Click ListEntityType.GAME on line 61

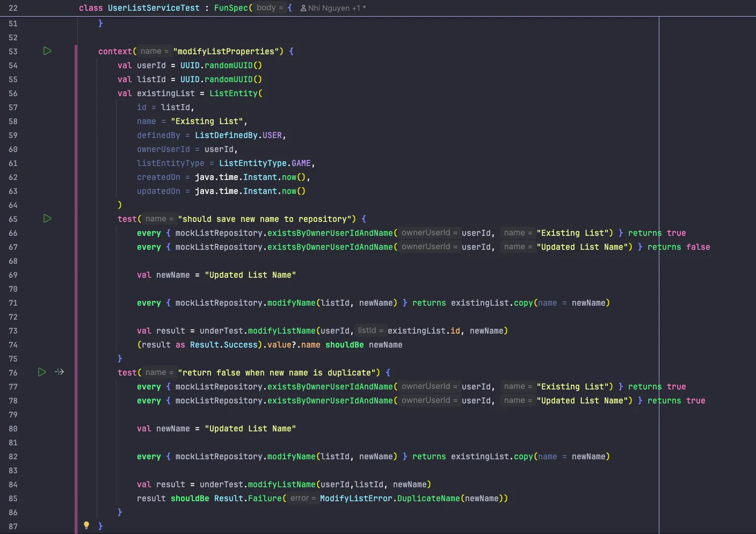[265, 163]
